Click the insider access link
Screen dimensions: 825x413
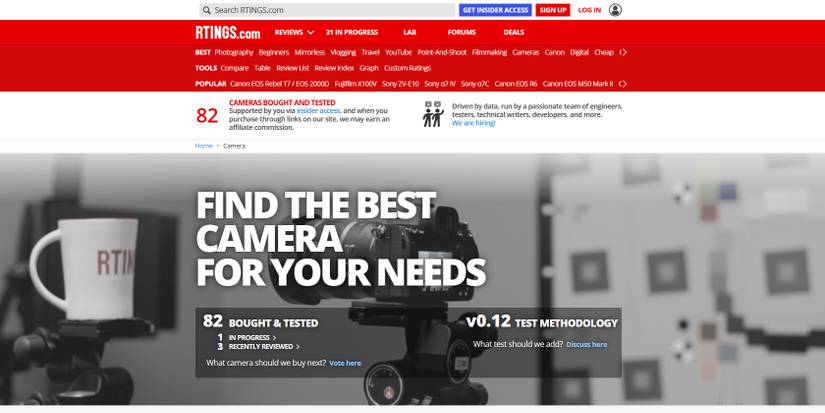(x=319, y=110)
